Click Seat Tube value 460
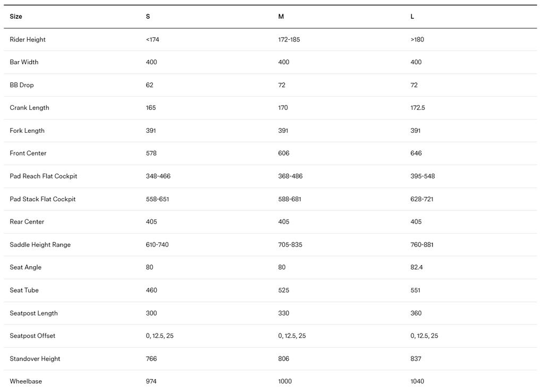The width and height of the screenshot is (544, 392). 151,290
